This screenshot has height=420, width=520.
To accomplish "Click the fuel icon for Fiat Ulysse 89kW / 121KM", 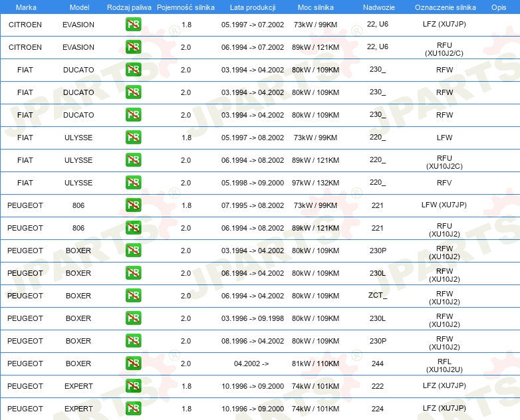I will [x=133, y=160].
